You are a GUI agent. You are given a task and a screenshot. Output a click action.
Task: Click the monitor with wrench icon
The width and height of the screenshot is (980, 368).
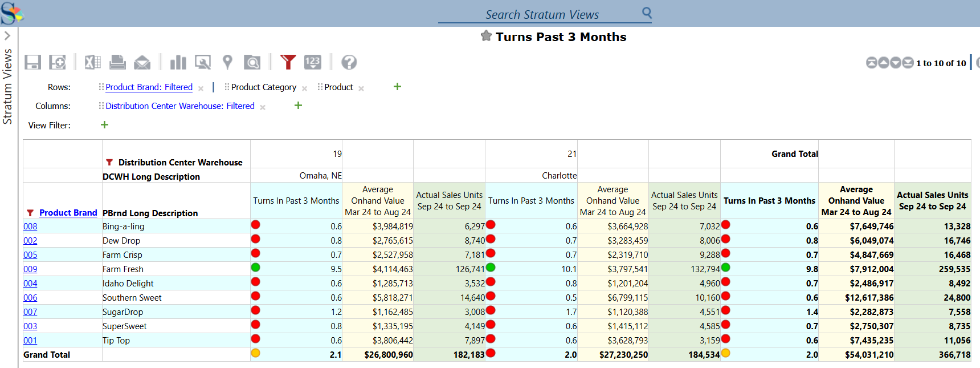coord(203,62)
